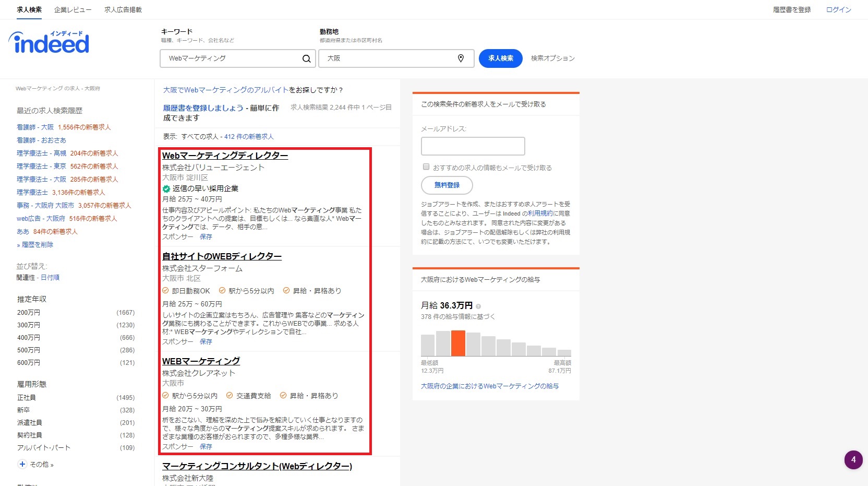Screen dimensions: 868x486
Task: Click the first gray salary histogram bar
Action: coord(428,346)
